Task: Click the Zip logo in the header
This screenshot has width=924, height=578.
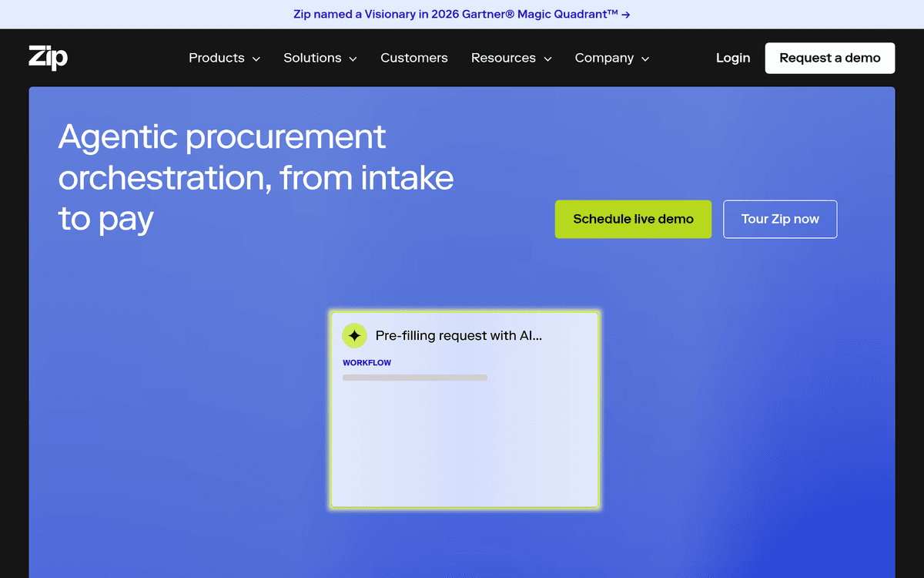Action: point(48,58)
